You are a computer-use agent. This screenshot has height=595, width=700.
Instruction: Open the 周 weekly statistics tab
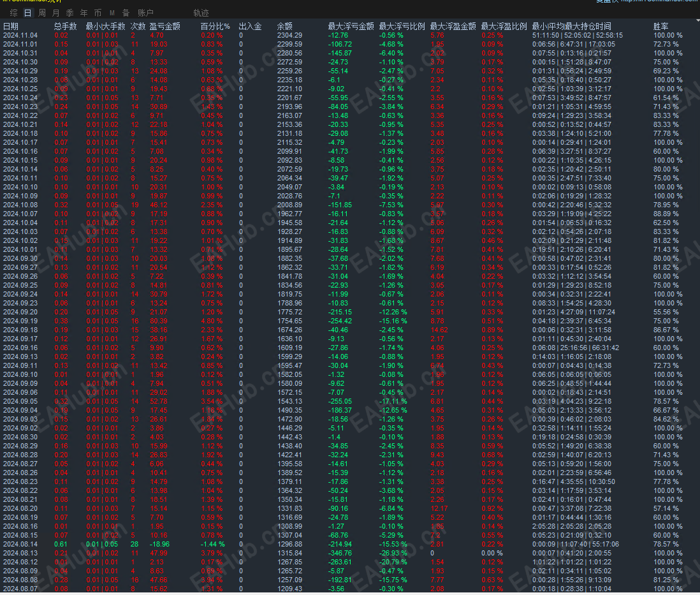tap(42, 13)
